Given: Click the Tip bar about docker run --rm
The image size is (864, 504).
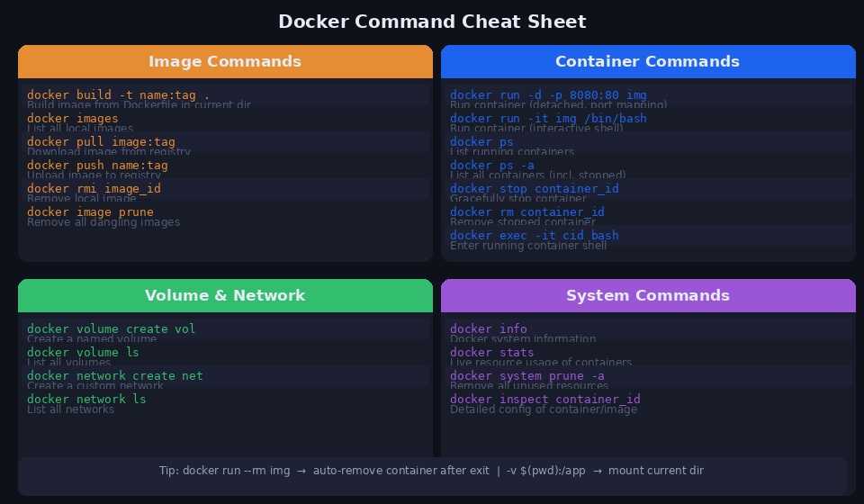Looking at the screenshot, I should coord(432,471).
